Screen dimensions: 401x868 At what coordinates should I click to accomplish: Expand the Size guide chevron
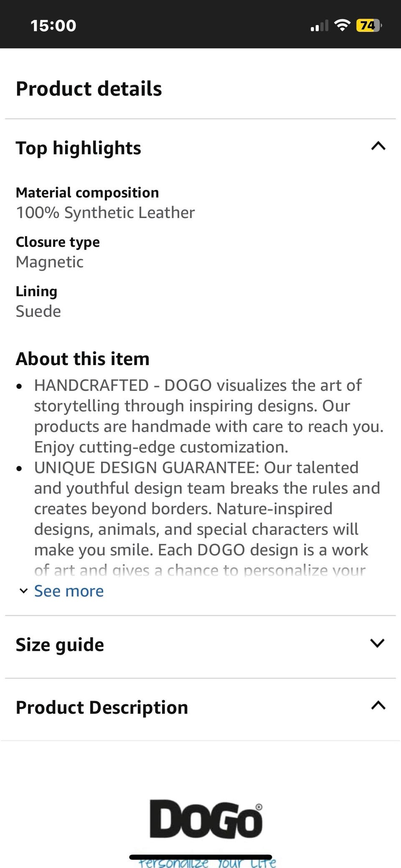377,643
